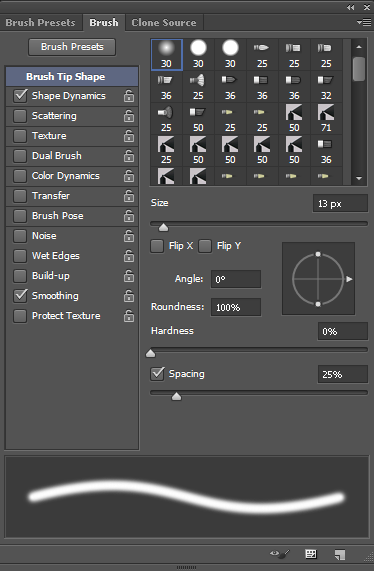Click the Spacing percentage field

point(343,374)
